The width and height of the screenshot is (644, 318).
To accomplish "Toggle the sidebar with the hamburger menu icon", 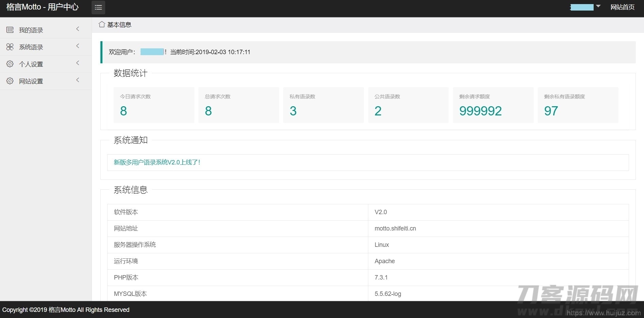I will point(98,7).
